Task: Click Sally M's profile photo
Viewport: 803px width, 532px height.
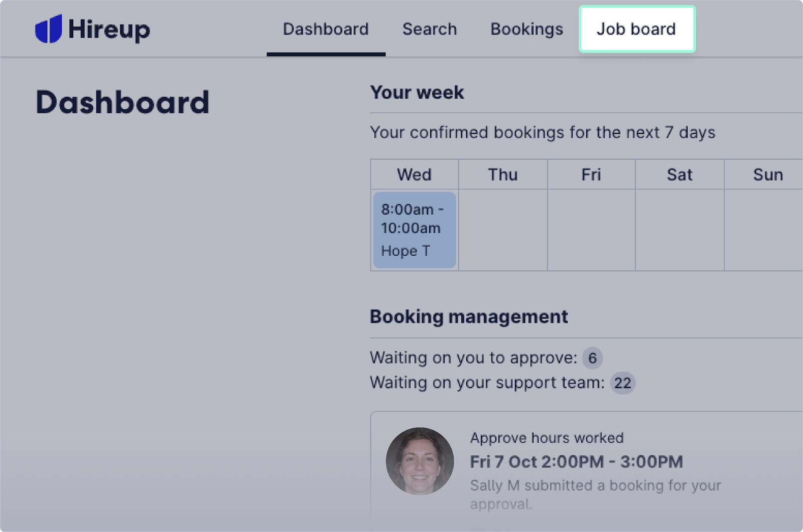Action: coord(421,461)
